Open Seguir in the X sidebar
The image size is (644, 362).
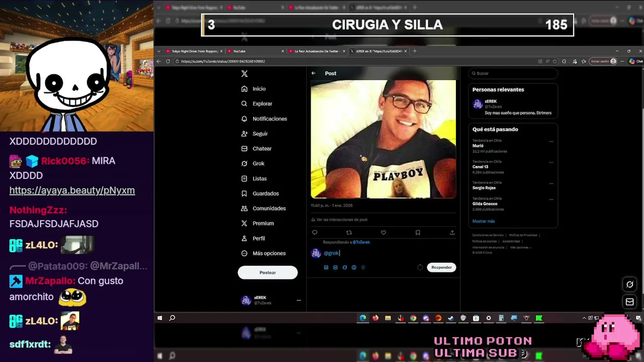point(254,134)
